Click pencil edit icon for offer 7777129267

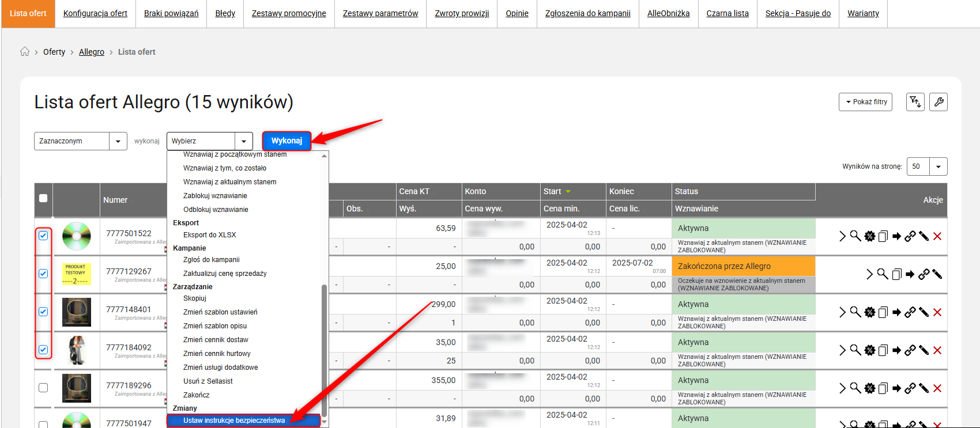click(937, 274)
